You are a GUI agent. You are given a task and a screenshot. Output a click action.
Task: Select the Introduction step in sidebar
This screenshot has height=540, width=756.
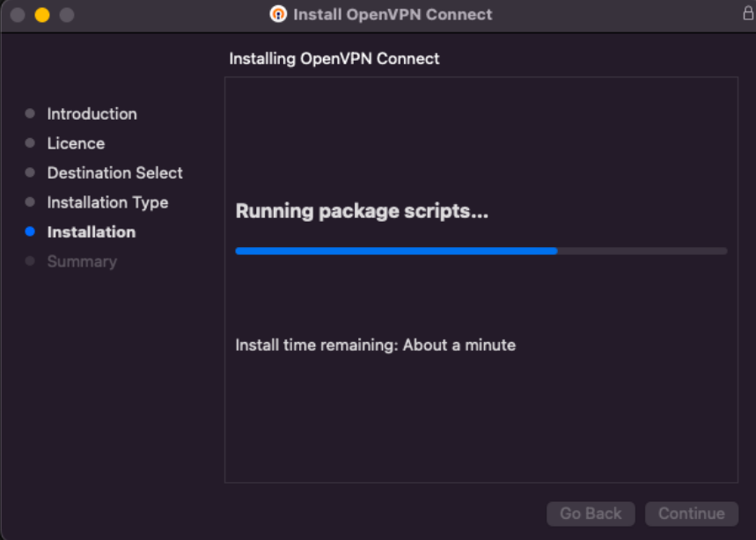pyautogui.click(x=92, y=113)
